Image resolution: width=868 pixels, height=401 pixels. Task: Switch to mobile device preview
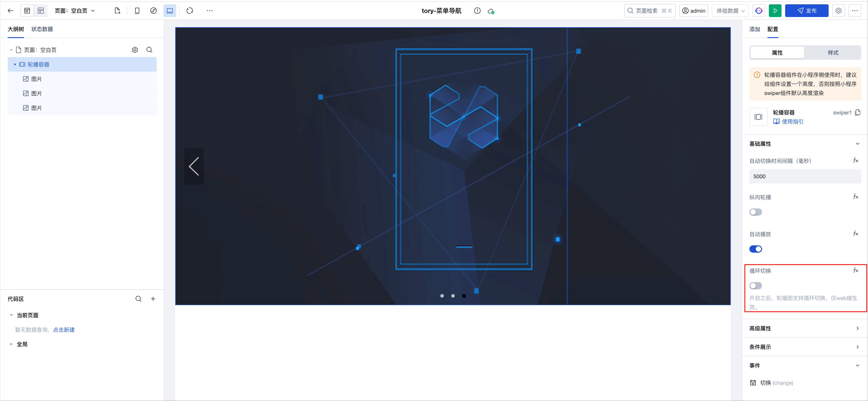click(x=137, y=11)
